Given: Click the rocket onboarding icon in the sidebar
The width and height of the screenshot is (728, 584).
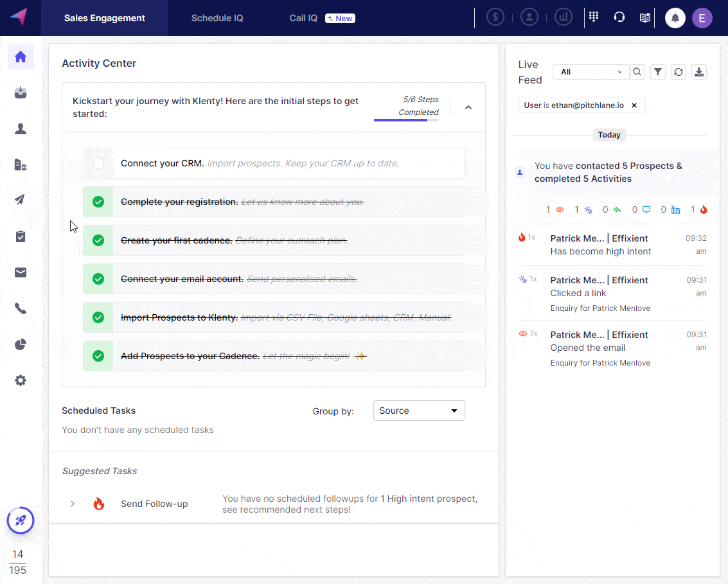Looking at the screenshot, I should [21, 520].
